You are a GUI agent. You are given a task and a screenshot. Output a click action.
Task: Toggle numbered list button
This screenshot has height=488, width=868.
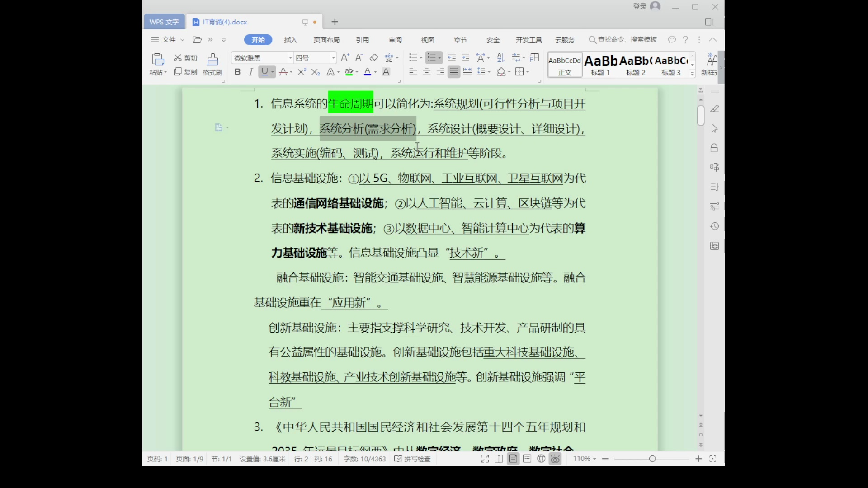click(432, 58)
